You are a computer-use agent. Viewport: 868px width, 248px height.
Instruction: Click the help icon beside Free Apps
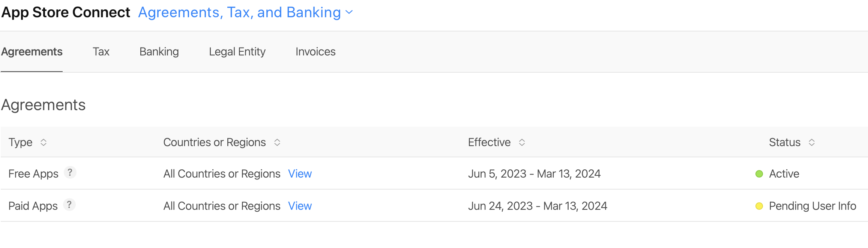coord(70,173)
